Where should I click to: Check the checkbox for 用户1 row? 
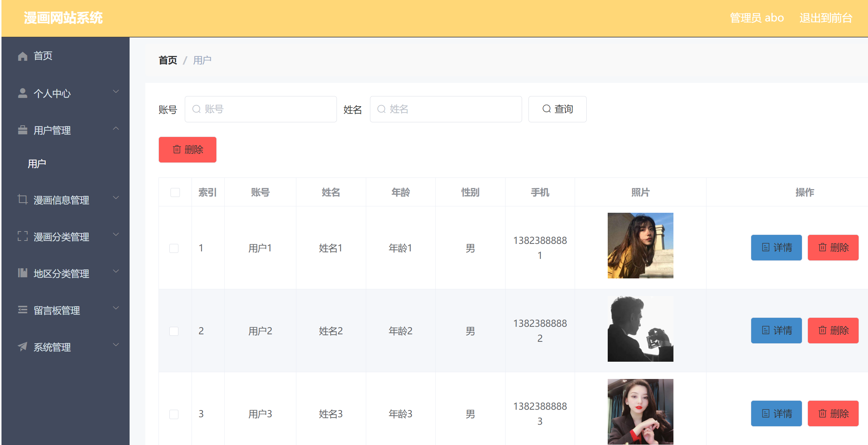pos(174,248)
